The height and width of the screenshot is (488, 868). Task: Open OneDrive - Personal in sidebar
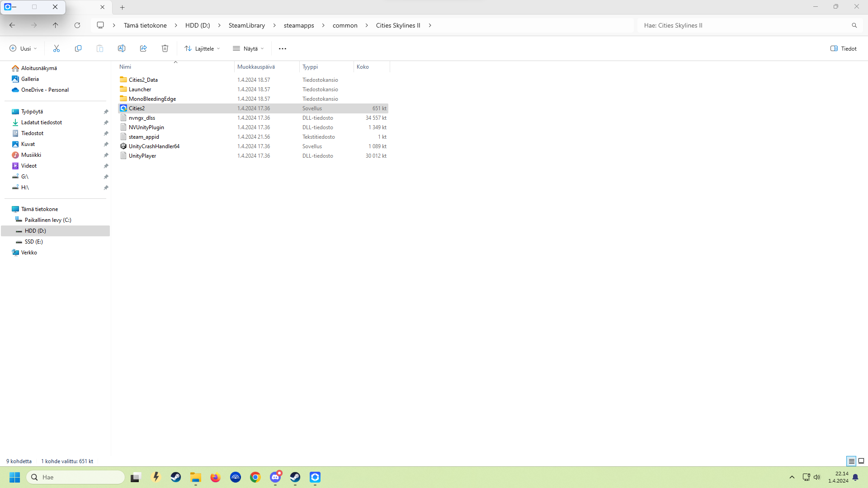(45, 90)
